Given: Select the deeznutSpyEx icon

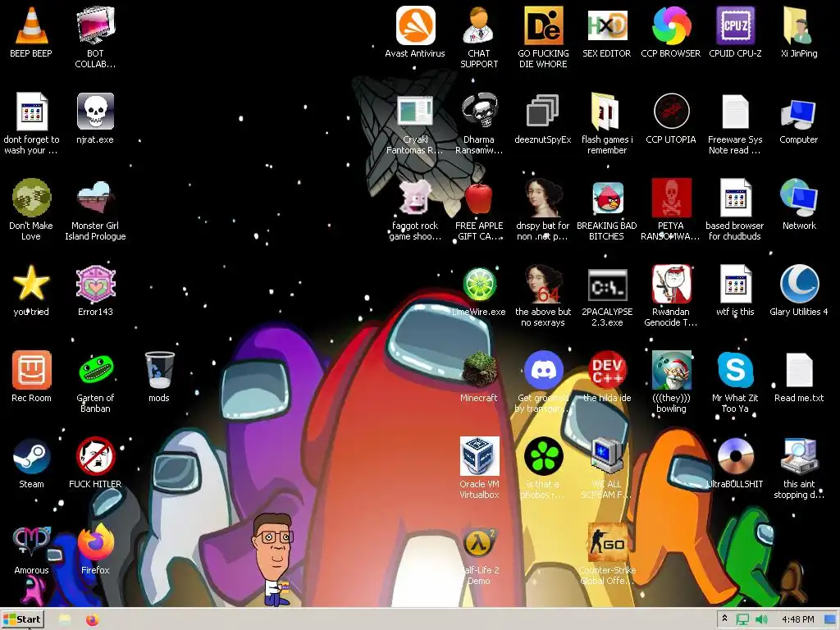Looking at the screenshot, I should (543, 112).
